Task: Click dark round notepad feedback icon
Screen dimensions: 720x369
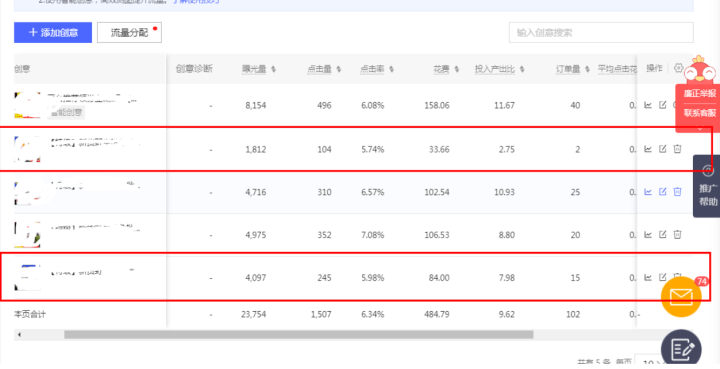Action: pyautogui.click(x=681, y=350)
